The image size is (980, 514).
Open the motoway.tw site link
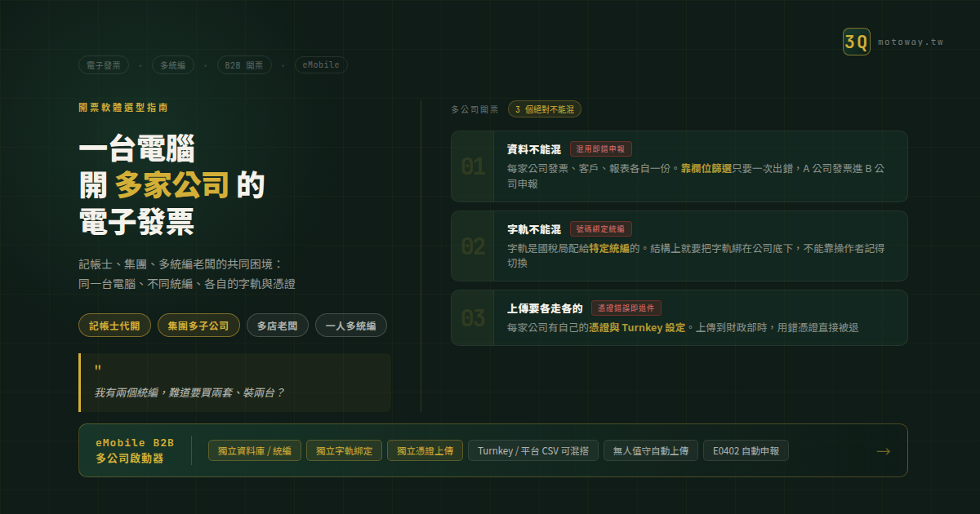point(911,42)
